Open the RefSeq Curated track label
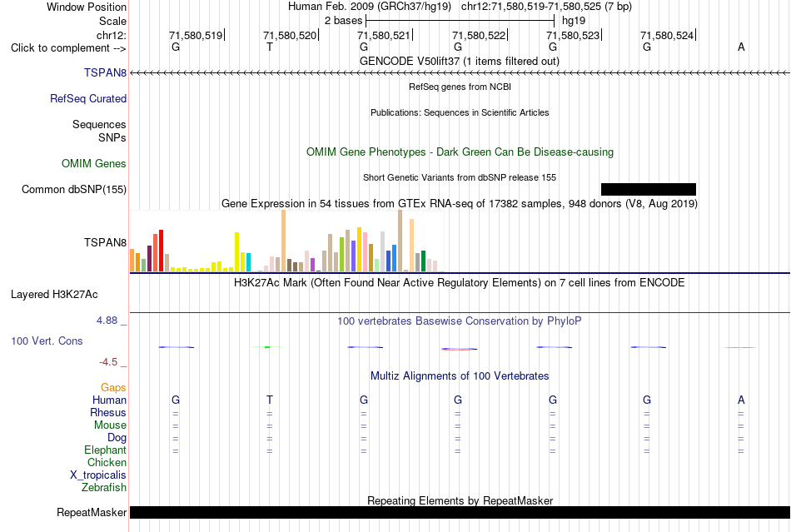 [x=87, y=99]
